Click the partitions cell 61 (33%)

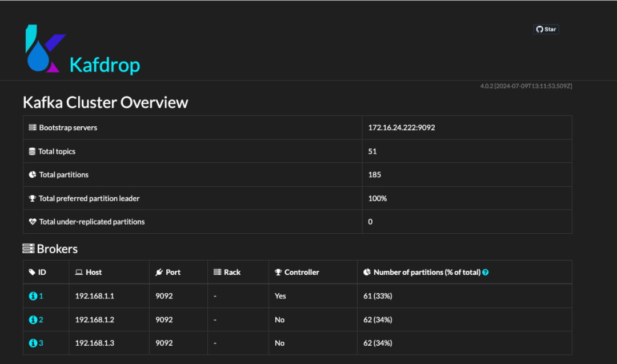coord(378,296)
